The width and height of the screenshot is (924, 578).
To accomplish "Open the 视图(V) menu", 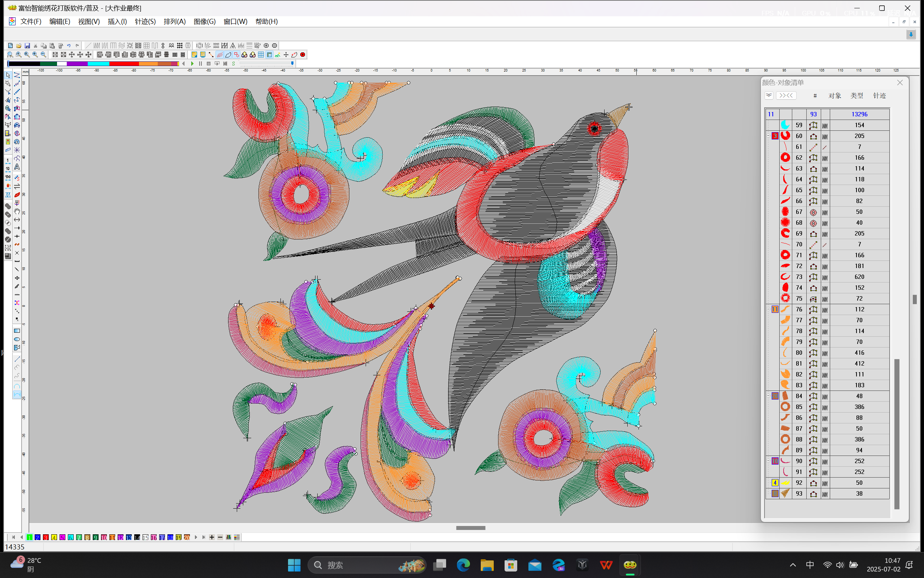I will click(x=89, y=21).
